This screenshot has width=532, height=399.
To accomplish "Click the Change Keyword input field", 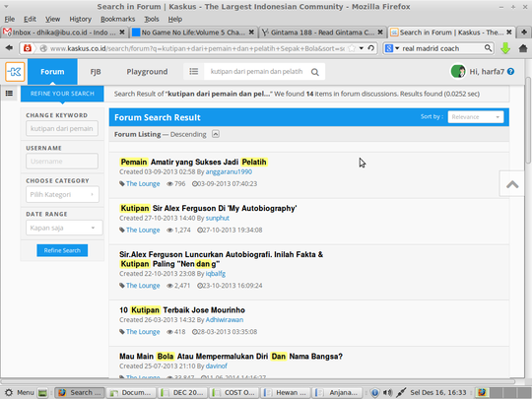I will [x=62, y=128].
